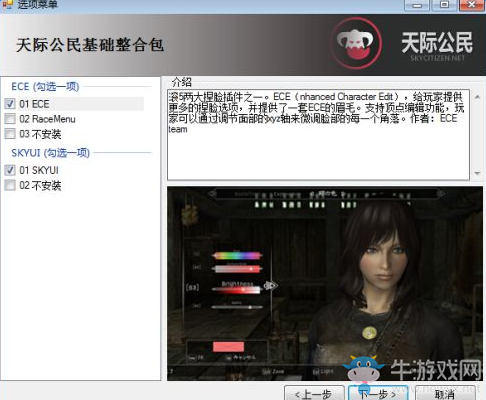486x400 pixels.
Task: Click the rainbow hue slider in preview
Action: click(237, 256)
